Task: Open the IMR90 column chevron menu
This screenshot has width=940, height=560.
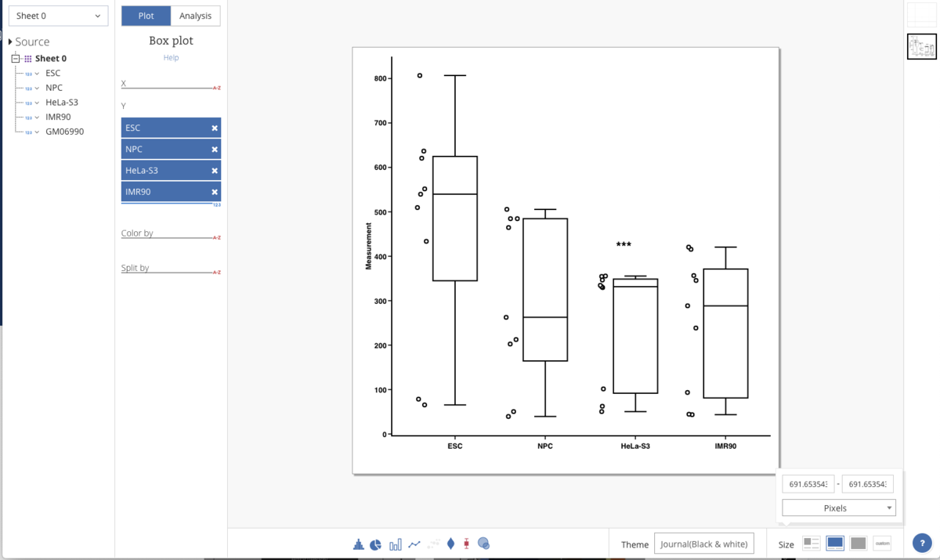Action: tap(37, 117)
